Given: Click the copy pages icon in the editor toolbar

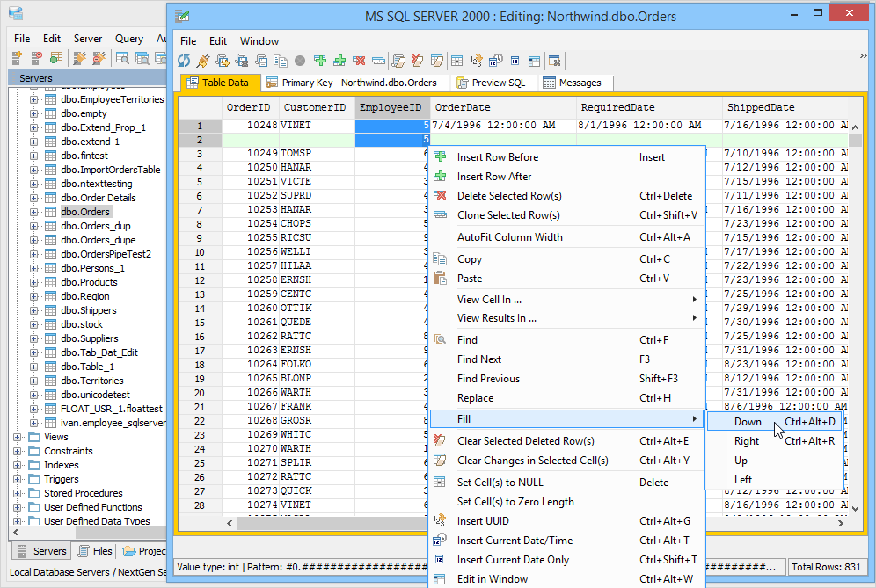Looking at the screenshot, I should 281,61.
